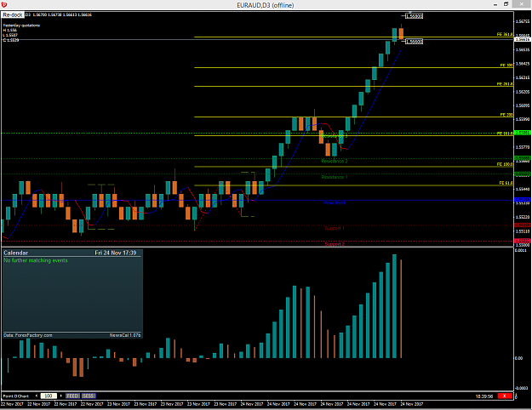
Task: Click the EURAUD,D3 (offline) window title
Action: click(266, 5)
